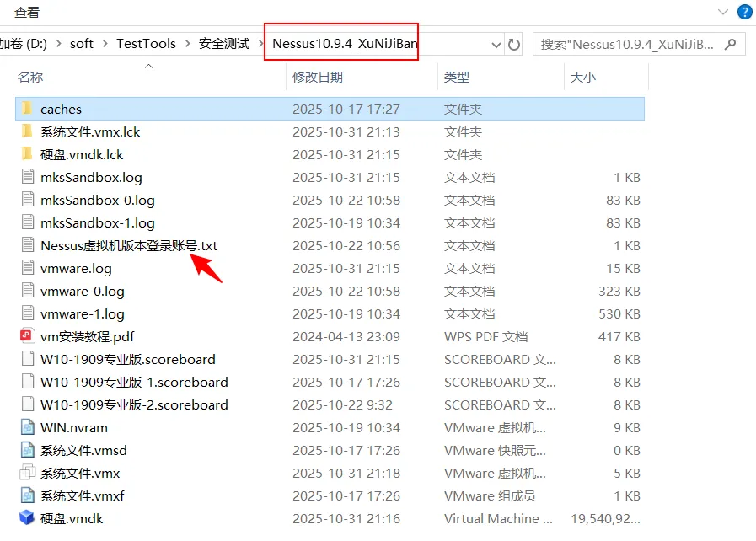Screen dimensions: 756x541
Task: Sort files by 修改日期 column header
Action: click(317, 77)
